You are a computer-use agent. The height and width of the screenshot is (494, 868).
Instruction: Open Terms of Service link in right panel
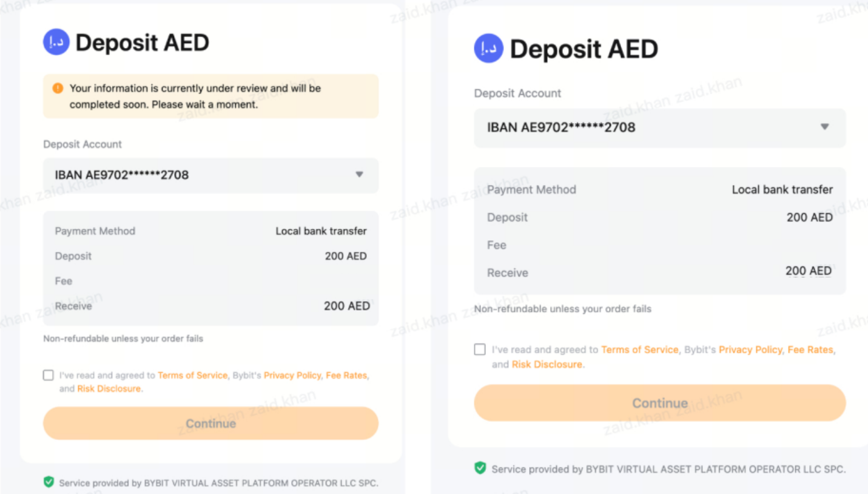(x=640, y=350)
